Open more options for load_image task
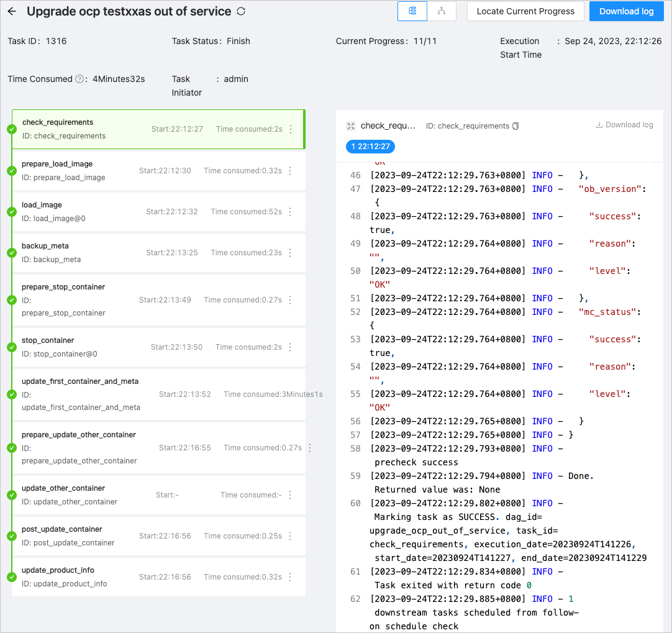 tap(290, 212)
